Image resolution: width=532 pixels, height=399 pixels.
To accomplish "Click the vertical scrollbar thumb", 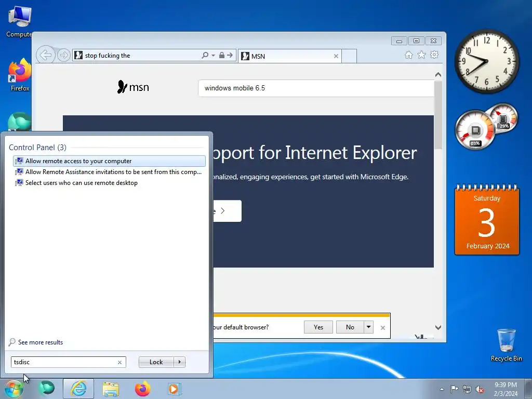I will 438,115.
